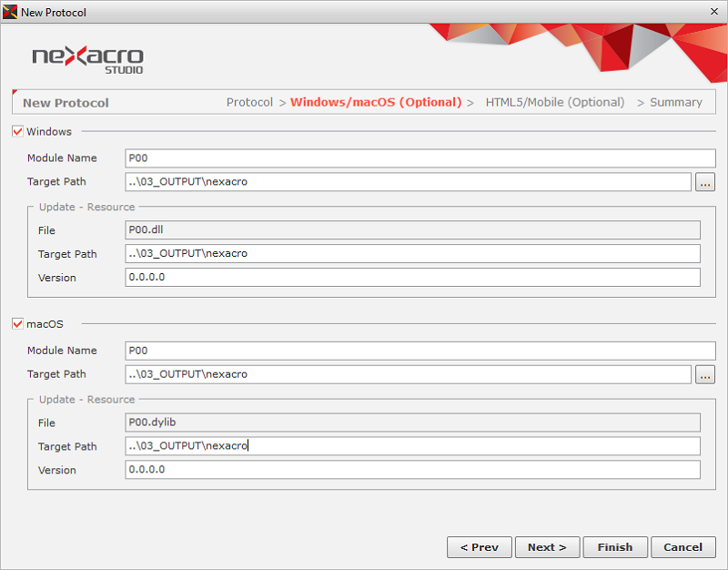Jump to the Summary step
The width and height of the screenshot is (728, 570).
coord(675,102)
